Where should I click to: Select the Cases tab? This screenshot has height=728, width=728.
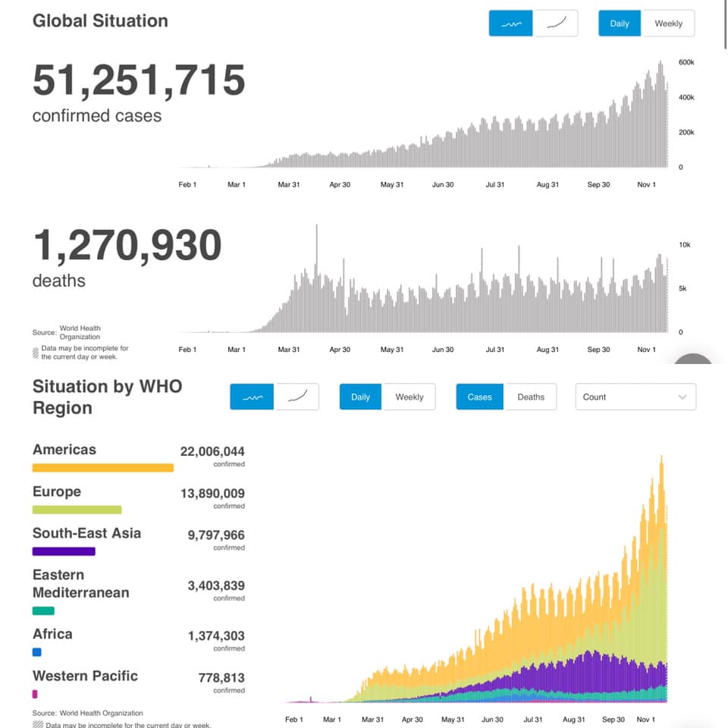[x=479, y=397]
